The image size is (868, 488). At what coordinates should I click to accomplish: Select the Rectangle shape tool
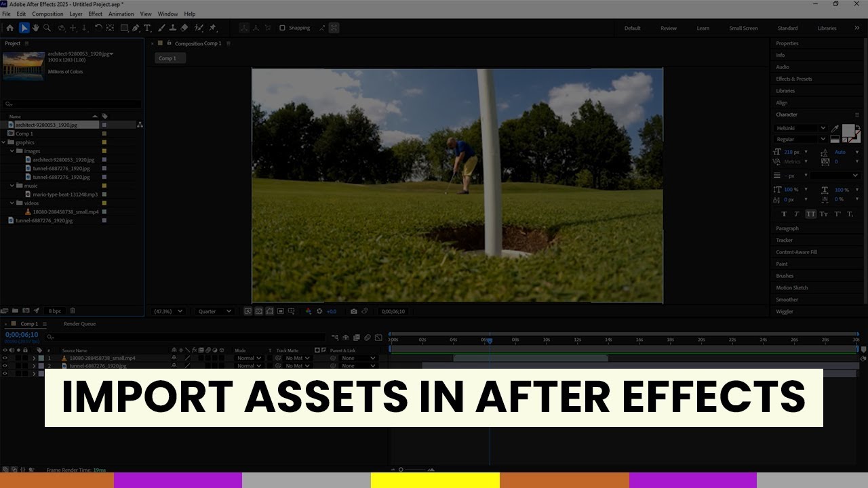click(124, 28)
